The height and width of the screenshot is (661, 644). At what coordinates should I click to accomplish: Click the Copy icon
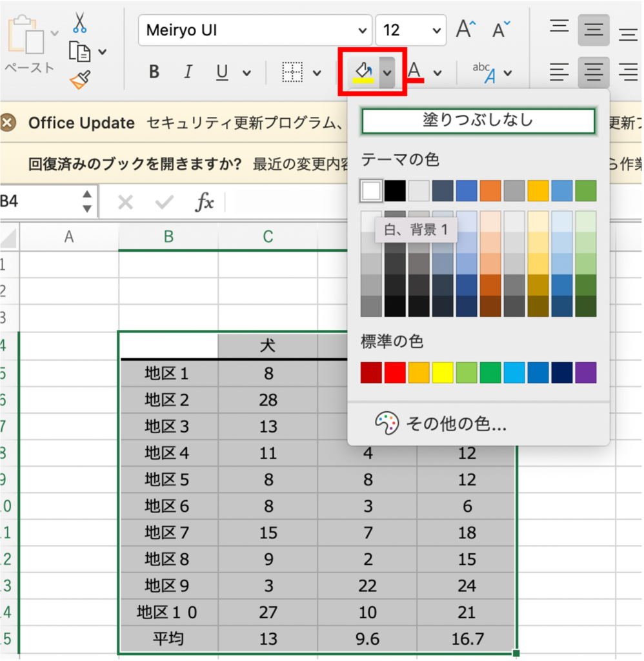click(x=79, y=52)
